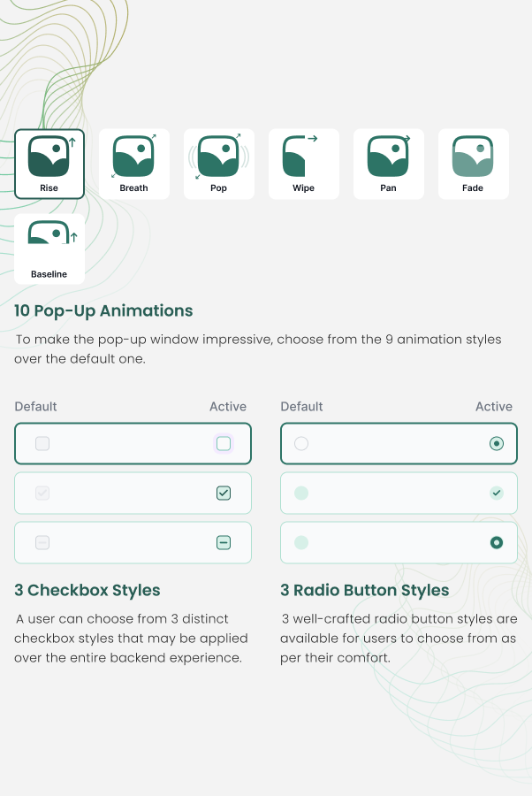Image resolution: width=532 pixels, height=796 pixels.
Task: Select the active checkmark-style radio button
Action: pyautogui.click(x=497, y=494)
